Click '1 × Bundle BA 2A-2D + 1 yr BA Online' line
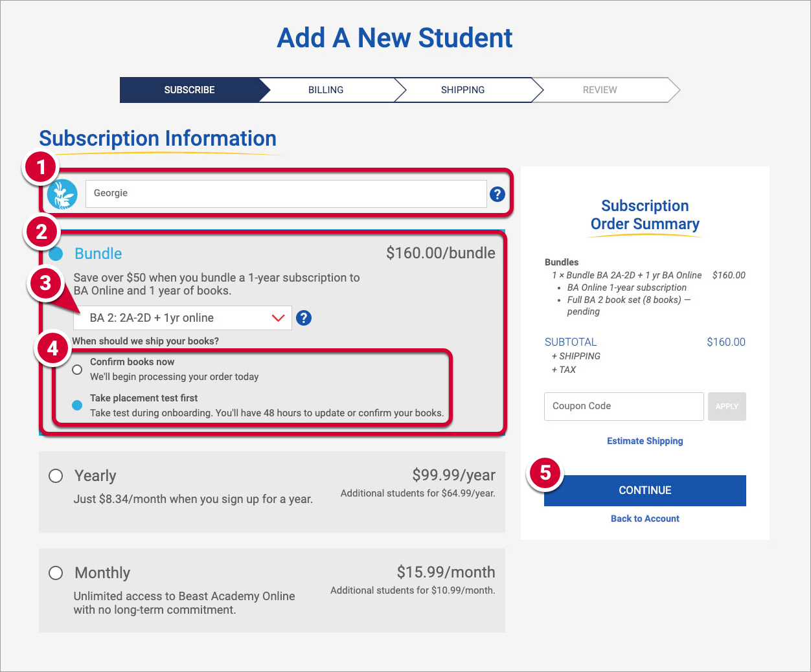The width and height of the screenshot is (811, 672). point(627,275)
